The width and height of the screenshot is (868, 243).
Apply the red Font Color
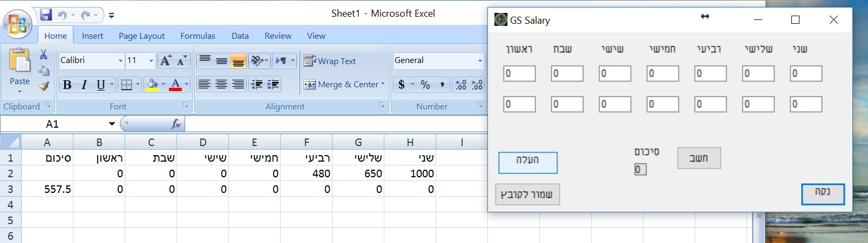(x=175, y=85)
